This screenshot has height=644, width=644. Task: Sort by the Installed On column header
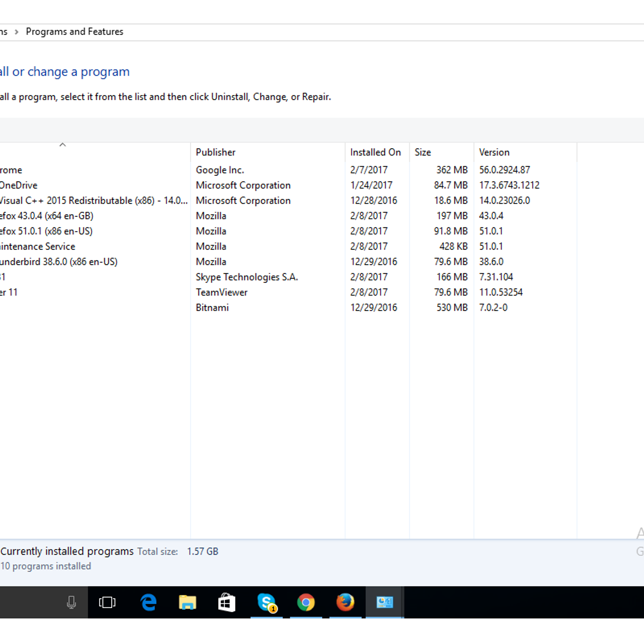[375, 152]
